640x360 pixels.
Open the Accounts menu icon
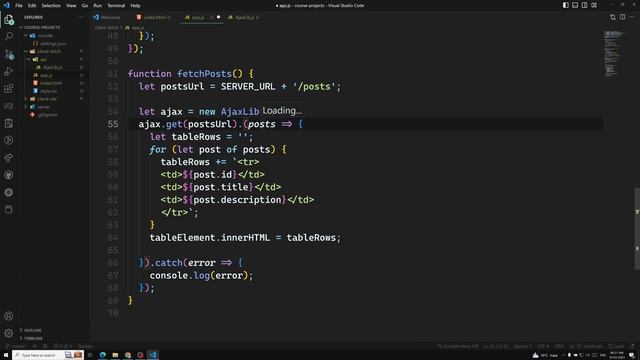pos(9,316)
